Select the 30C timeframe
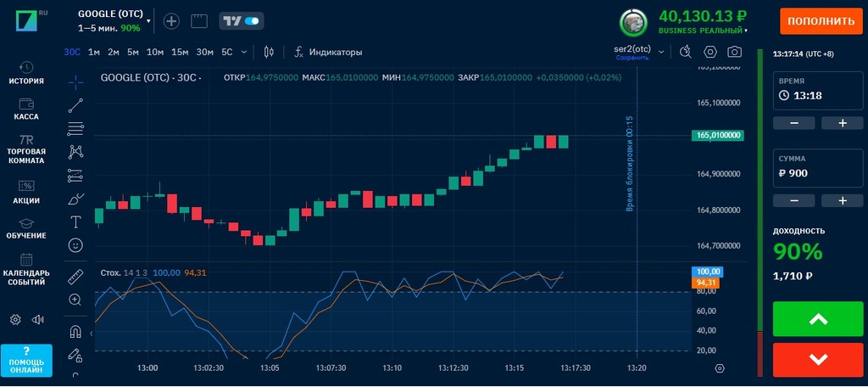Viewport: 868px width, 387px height. 72,52
